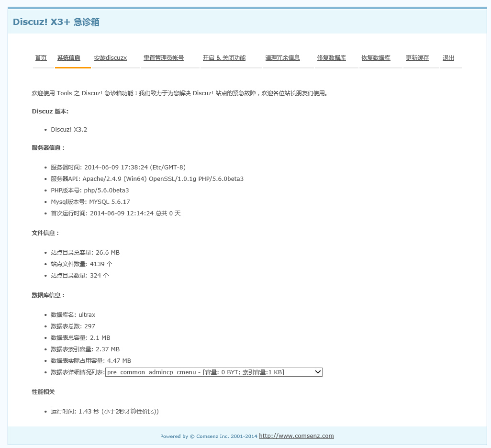Click the 欢迎使用 Tools welcome sentence
Image resolution: width=491 pixels, height=448 pixels.
180,93
